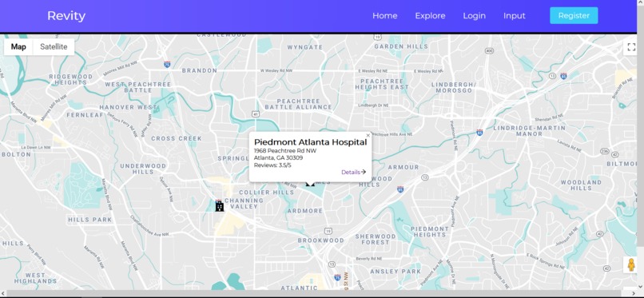The image size is (644, 298).
Task: Click the 'HILLS PARK' map label
Action: [90, 220]
